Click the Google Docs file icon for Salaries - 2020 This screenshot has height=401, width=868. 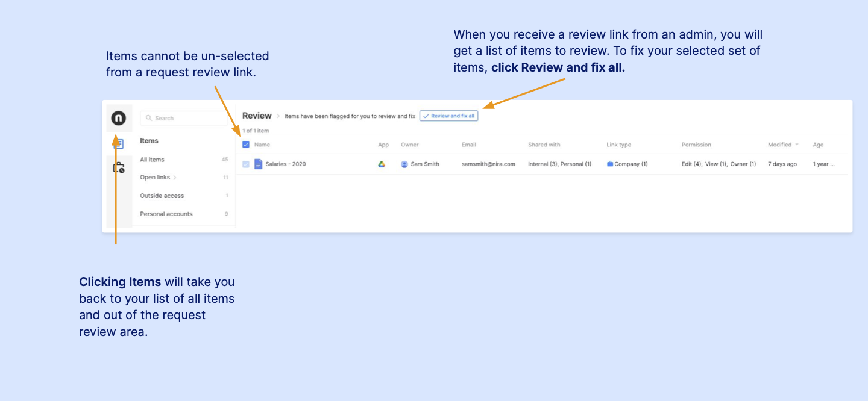(258, 164)
